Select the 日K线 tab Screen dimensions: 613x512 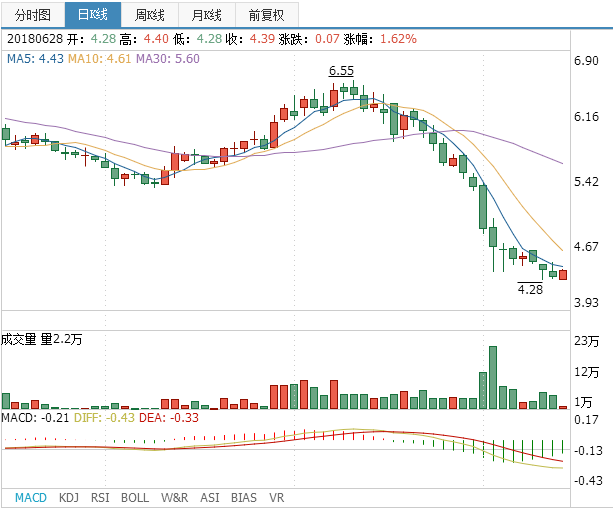[92, 15]
